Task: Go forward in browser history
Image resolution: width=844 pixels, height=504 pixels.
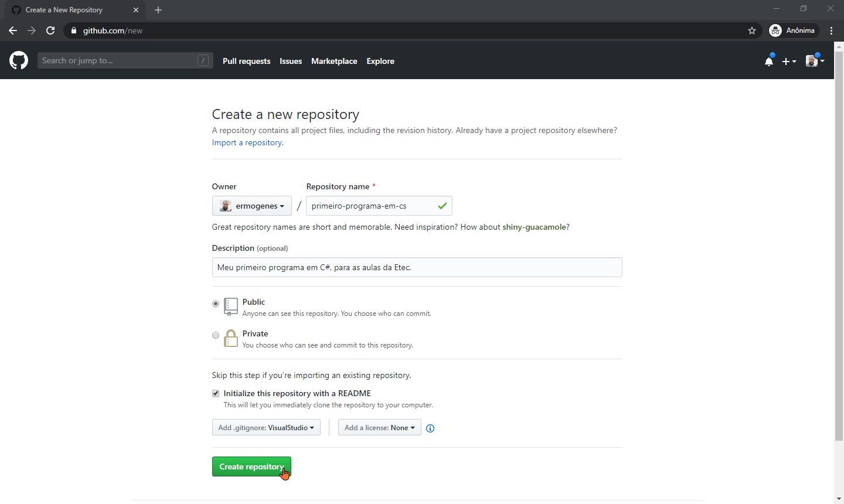Action: click(32, 30)
